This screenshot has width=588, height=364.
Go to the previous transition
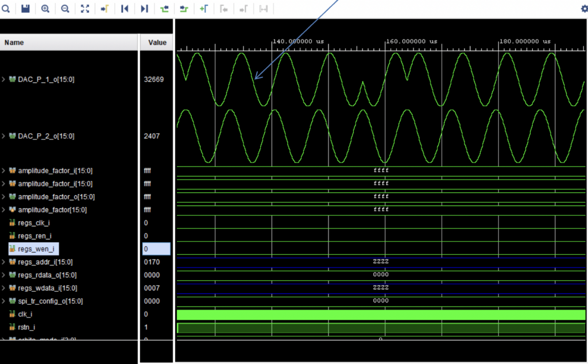[164, 9]
